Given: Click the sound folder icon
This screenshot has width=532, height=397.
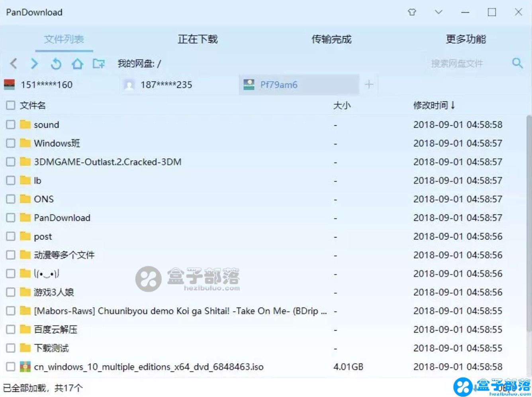Looking at the screenshot, I should click(25, 125).
